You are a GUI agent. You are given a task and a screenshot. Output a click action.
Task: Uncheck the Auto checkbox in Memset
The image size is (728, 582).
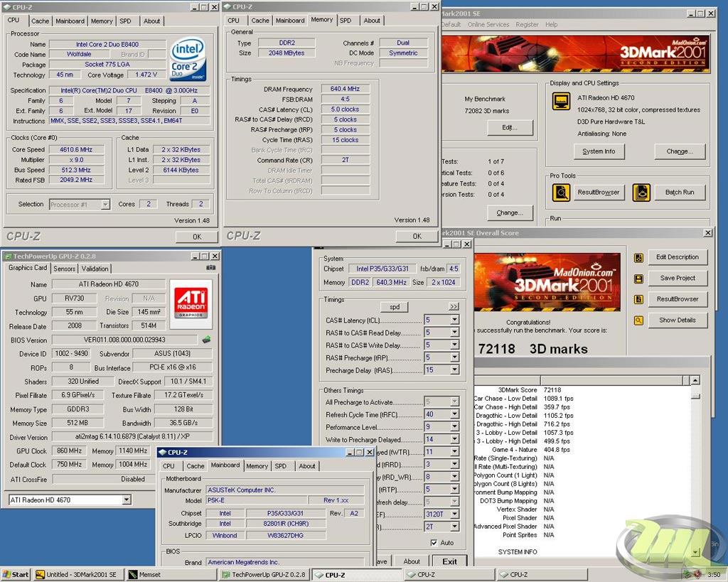(434, 543)
